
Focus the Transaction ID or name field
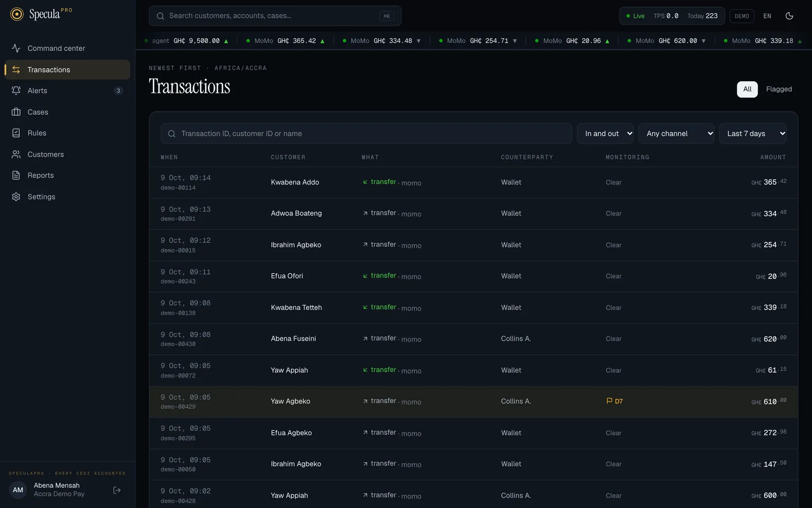[x=366, y=134]
